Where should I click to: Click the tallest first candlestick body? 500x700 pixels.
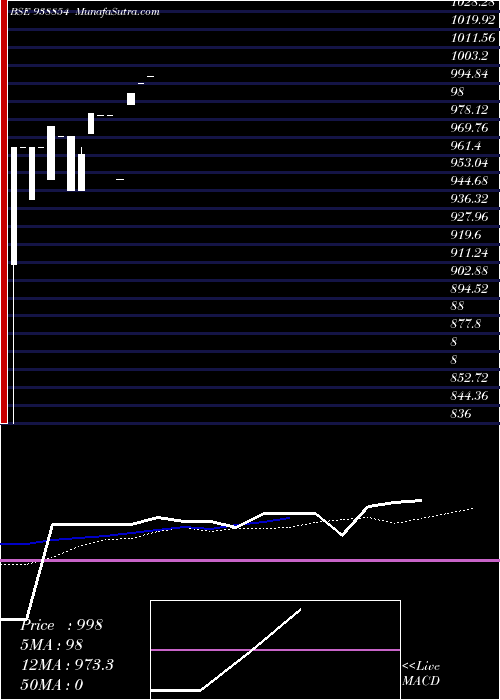14,206
